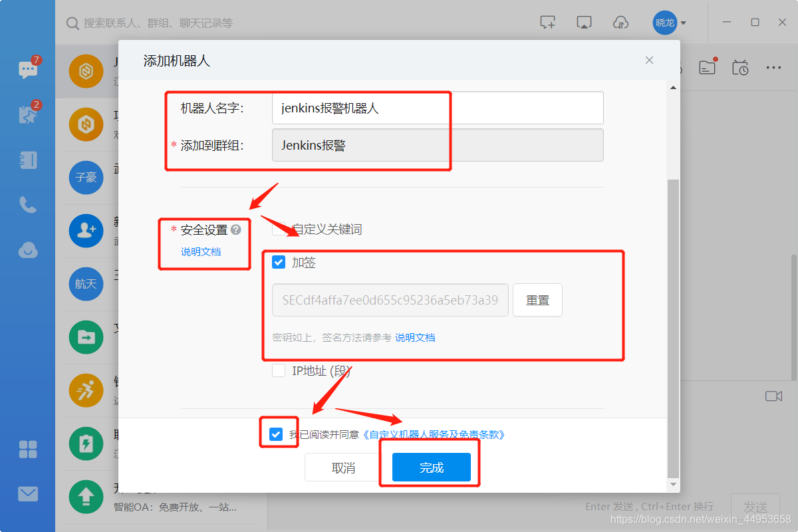Click the start new chat plus icon
This screenshot has width=798, height=532.
pyautogui.click(x=547, y=23)
